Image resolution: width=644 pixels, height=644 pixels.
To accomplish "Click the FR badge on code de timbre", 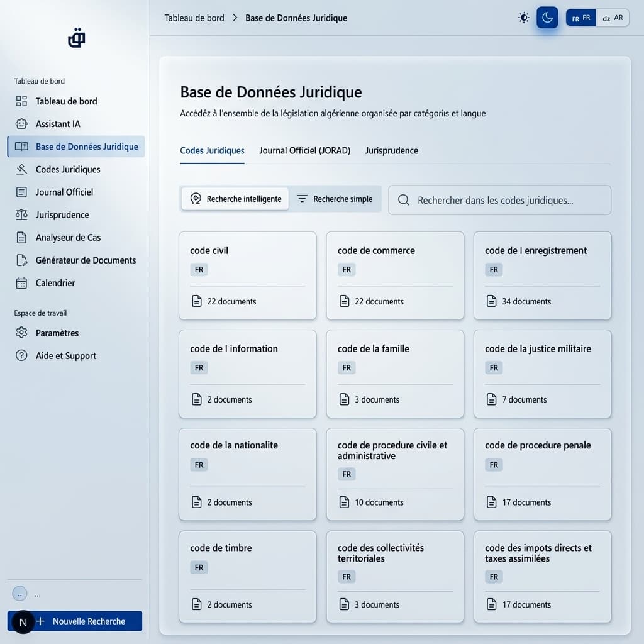I will (199, 567).
